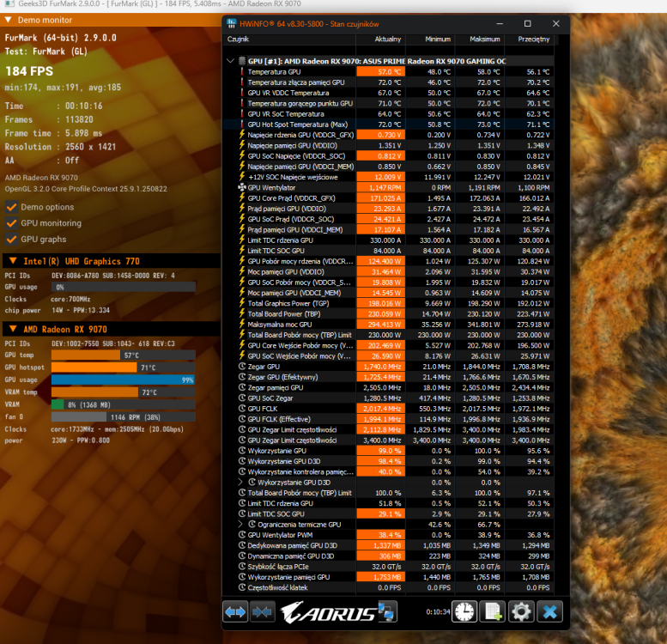Click the blue GPU usage 99% bar
667x644 pixels.
click(124, 380)
